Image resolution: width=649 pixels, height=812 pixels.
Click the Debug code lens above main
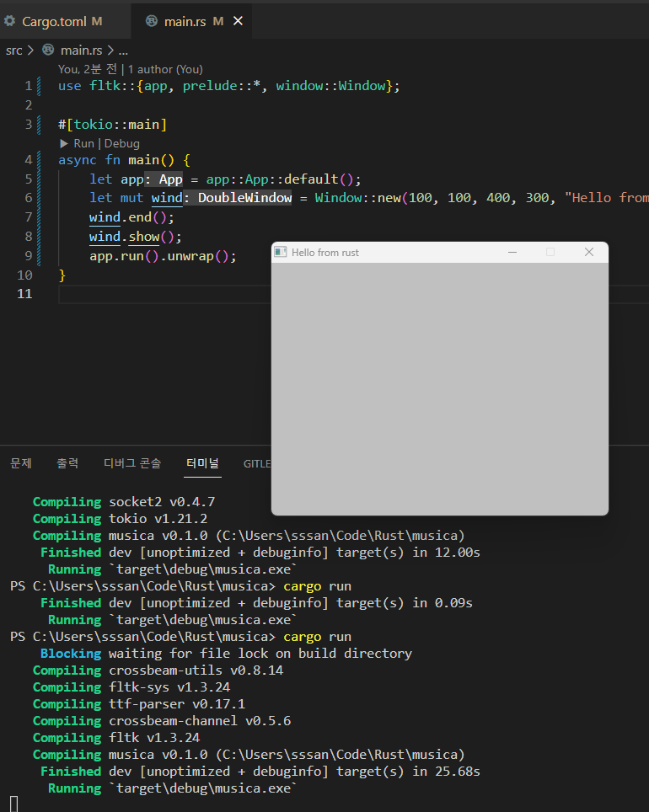click(x=122, y=143)
